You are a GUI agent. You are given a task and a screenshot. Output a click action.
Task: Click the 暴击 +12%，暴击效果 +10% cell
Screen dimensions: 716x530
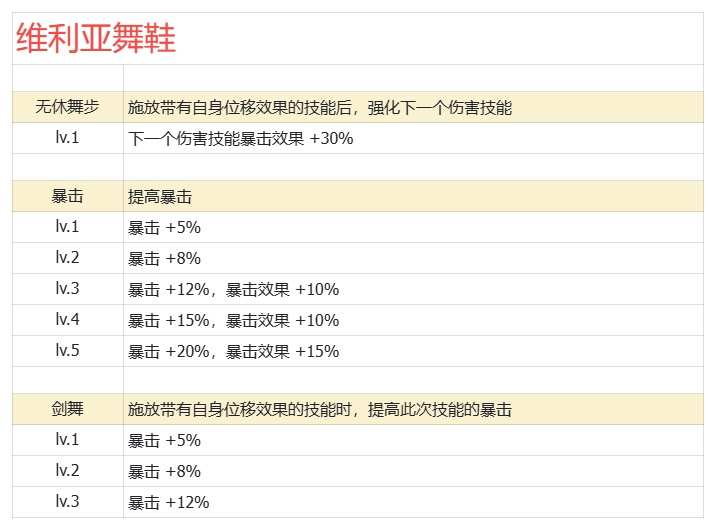tap(413, 289)
